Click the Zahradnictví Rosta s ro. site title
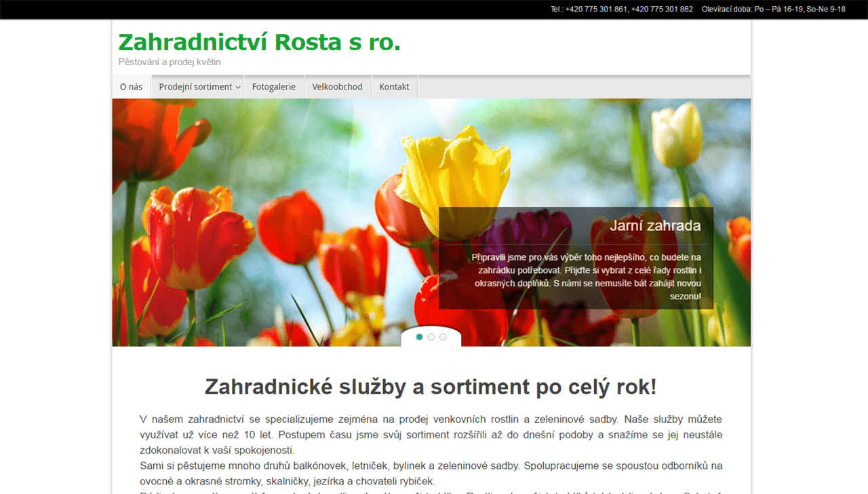 (259, 42)
